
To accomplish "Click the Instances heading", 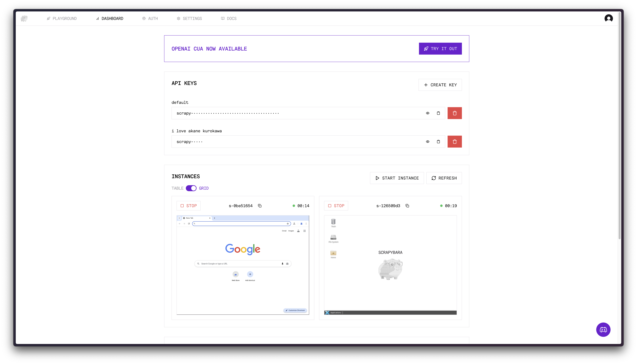I will pos(185,177).
